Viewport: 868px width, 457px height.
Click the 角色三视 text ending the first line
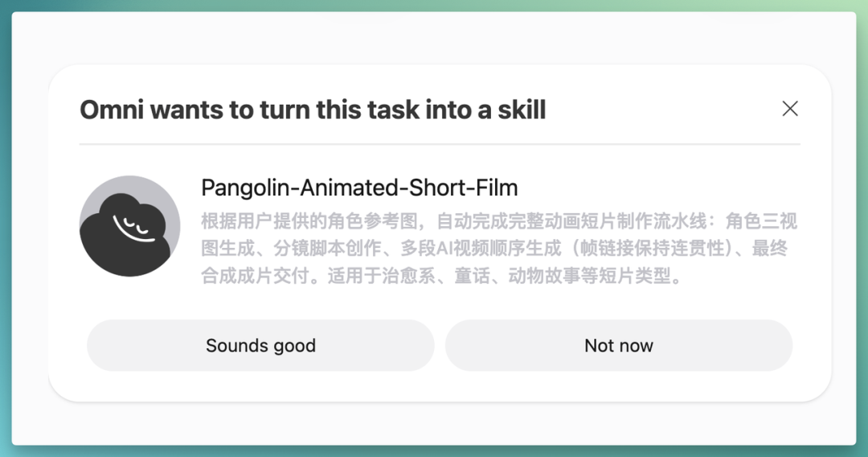pyautogui.click(x=761, y=221)
